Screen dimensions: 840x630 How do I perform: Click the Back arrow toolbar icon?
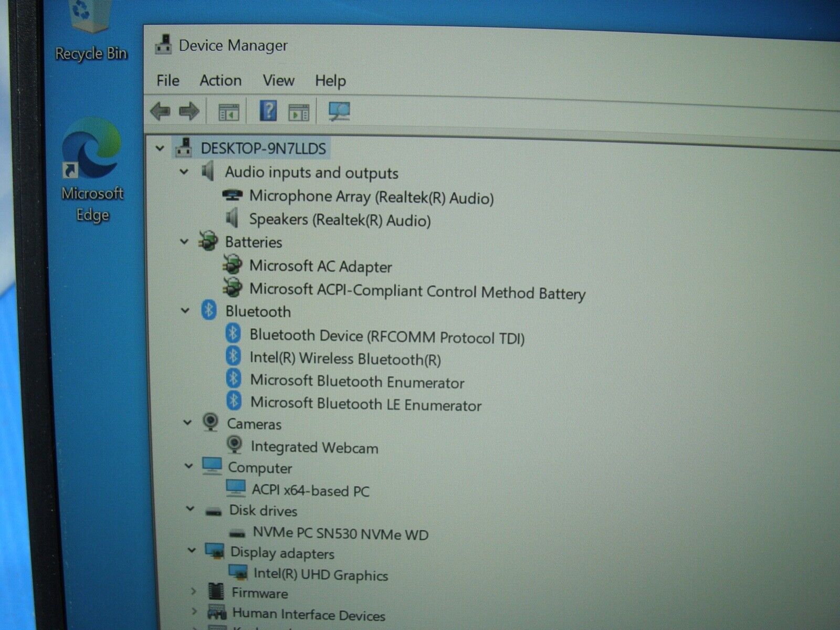click(160, 111)
